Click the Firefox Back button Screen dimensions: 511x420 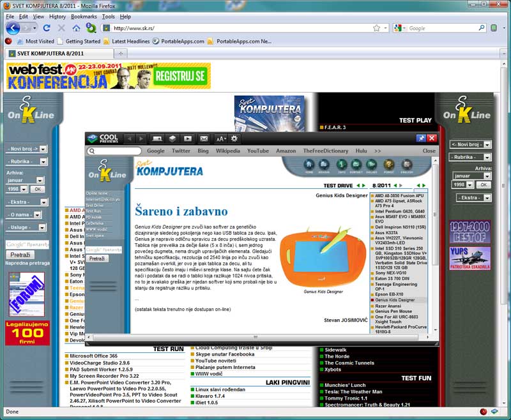(13, 28)
